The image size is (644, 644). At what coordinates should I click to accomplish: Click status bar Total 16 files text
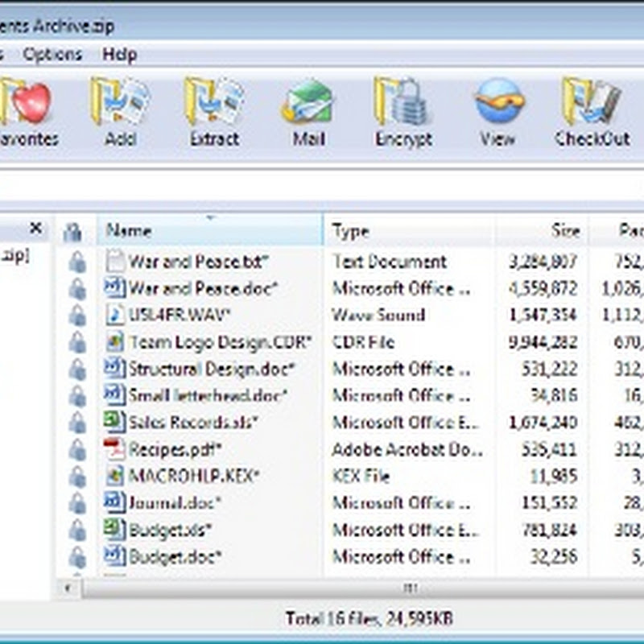(x=369, y=618)
